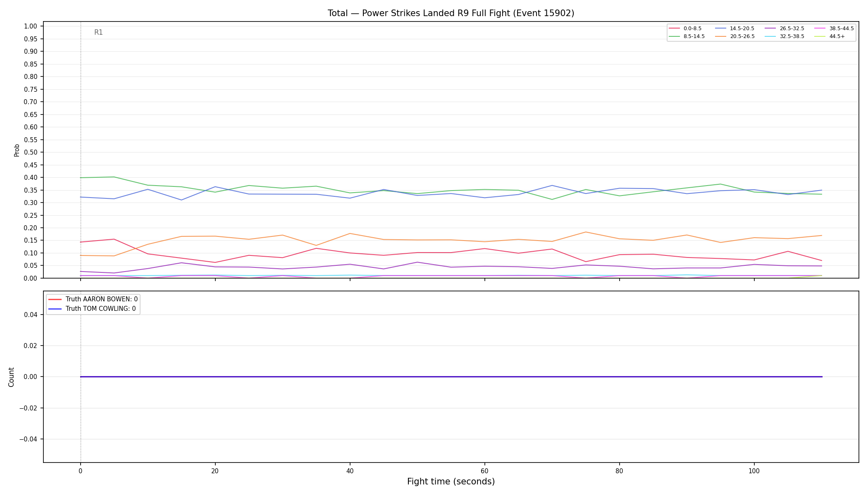Click the orange 20.5-26.5 legend line swatch

click(x=720, y=36)
